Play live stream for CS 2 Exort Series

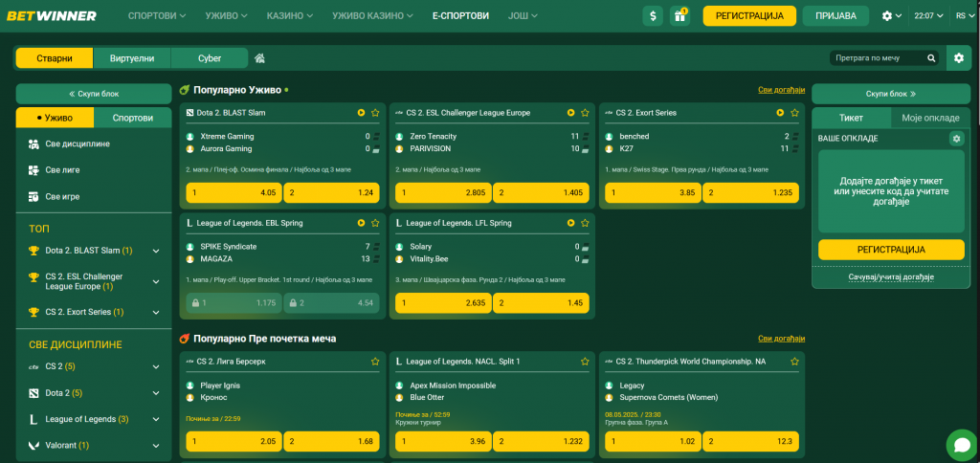tap(780, 113)
